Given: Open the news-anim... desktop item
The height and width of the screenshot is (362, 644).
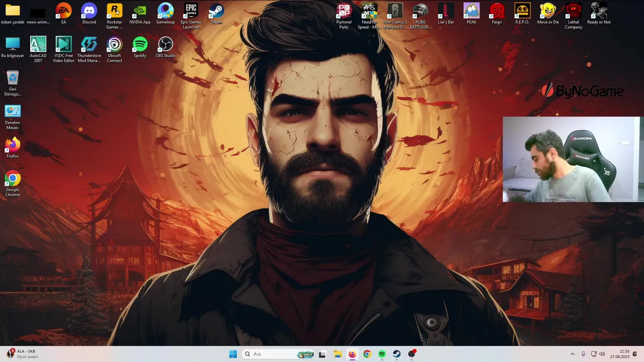Looking at the screenshot, I should click(x=38, y=14).
